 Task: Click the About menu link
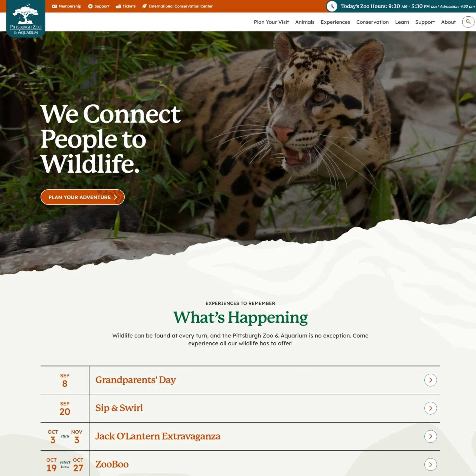coord(448,22)
